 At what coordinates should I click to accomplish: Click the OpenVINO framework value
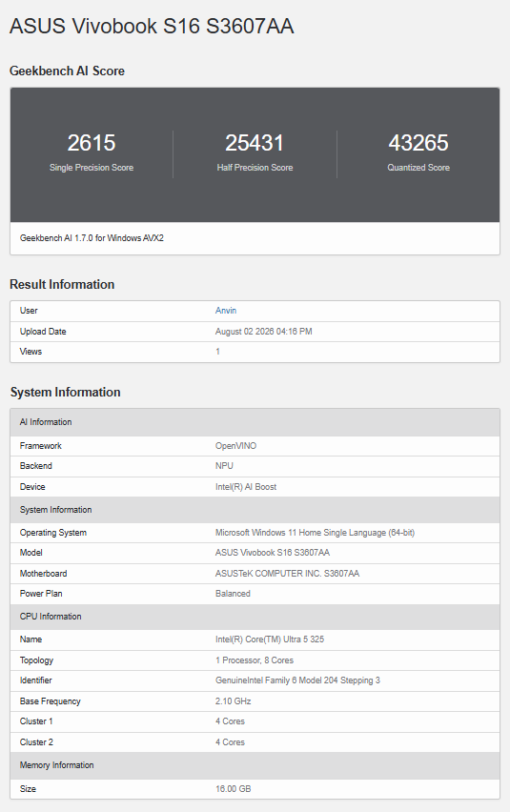235,446
